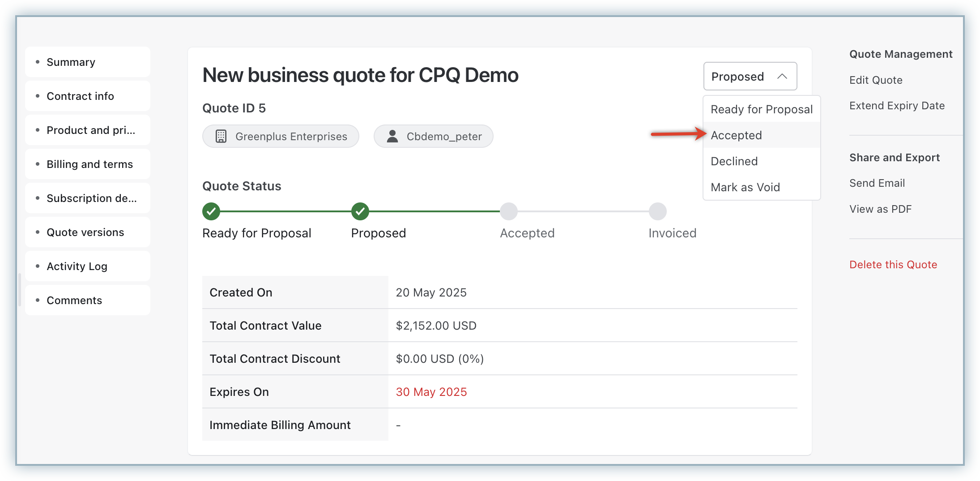Viewport: 980px width, 481px height.
Task: Select Accepted from the status dropdown
Action: (x=736, y=135)
